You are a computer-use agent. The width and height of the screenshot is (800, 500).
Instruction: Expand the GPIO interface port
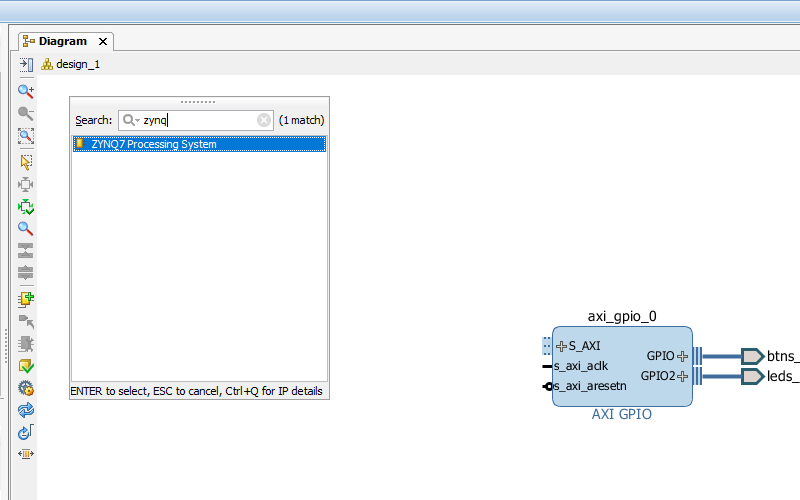[x=682, y=356]
